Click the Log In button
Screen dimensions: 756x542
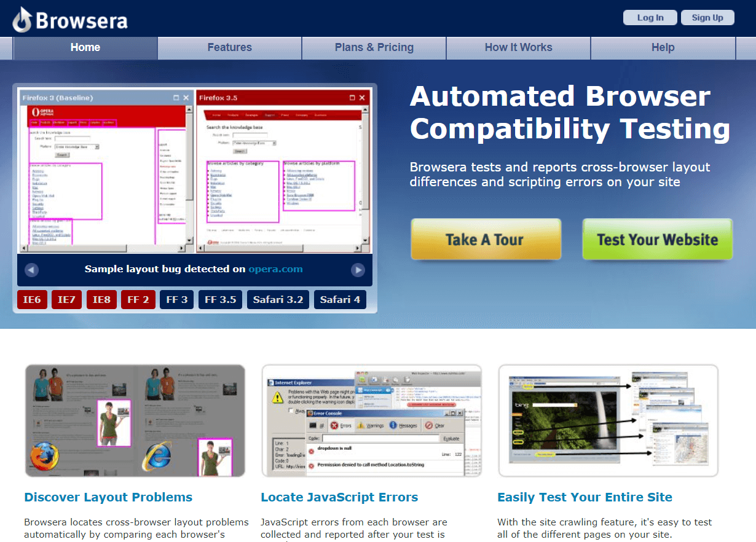(650, 17)
